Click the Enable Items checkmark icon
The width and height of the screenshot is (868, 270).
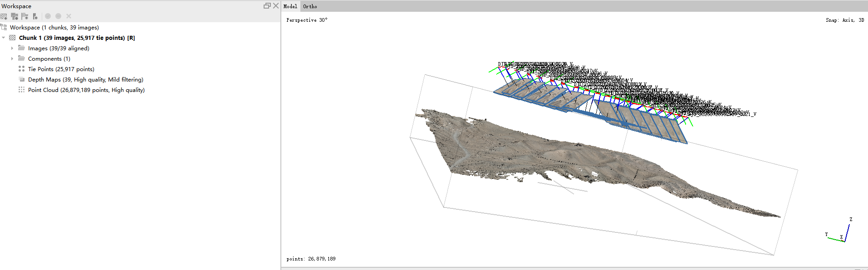click(x=48, y=16)
